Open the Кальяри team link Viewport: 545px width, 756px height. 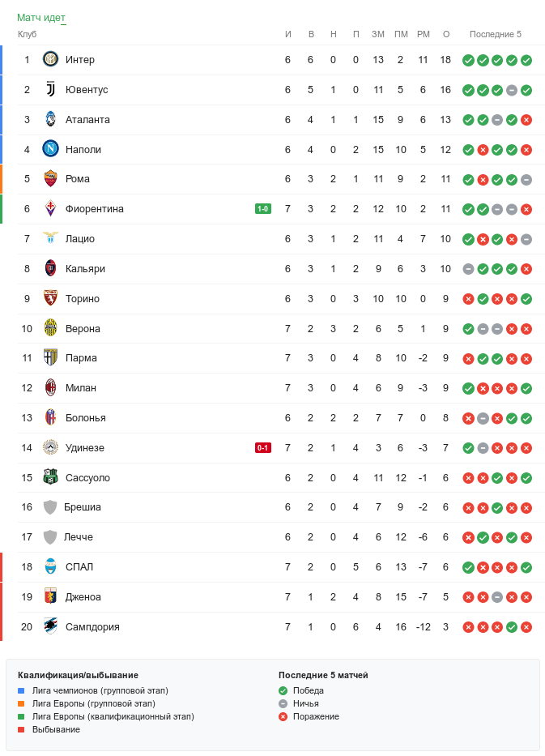[x=85, y=269]
